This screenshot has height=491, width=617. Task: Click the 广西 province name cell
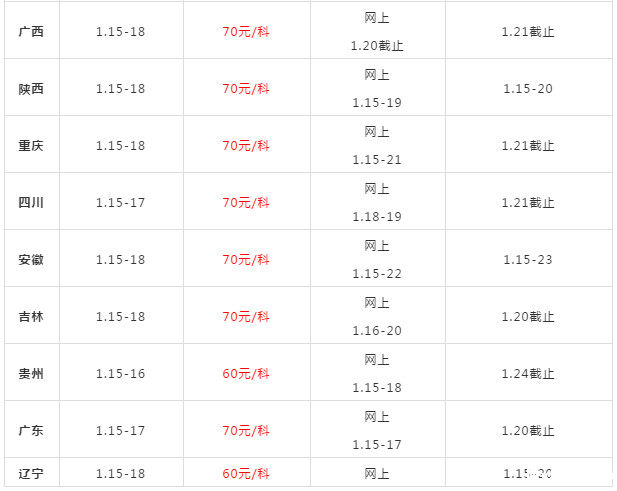[31, 31]
